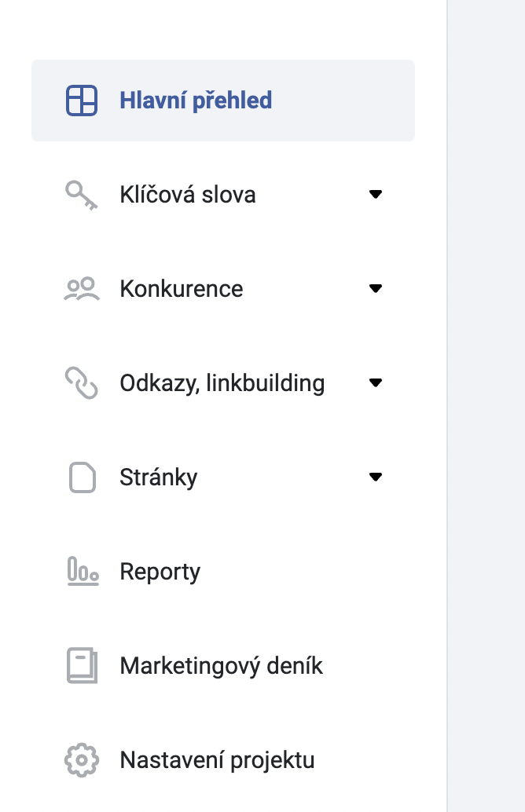
Task: Click the Klíčová slova label
Action: [x=188, y=194]
